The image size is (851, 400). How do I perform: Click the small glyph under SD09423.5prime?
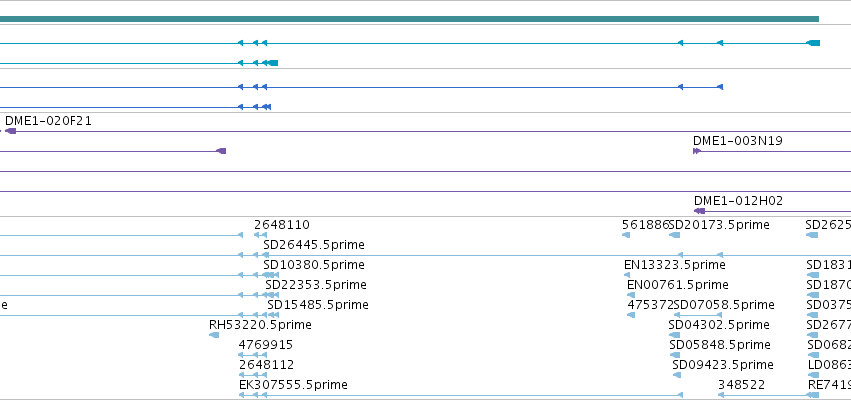coord(676,375)
